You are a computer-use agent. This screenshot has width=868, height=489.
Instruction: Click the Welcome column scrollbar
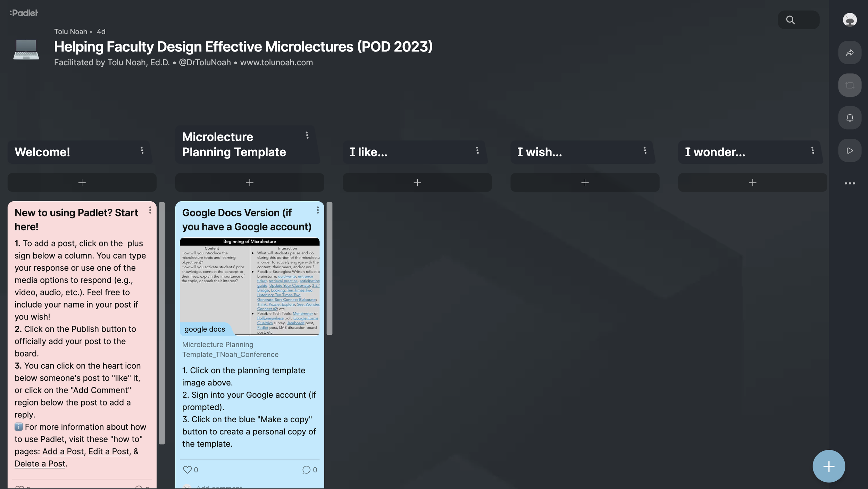[x=162, y=323]
